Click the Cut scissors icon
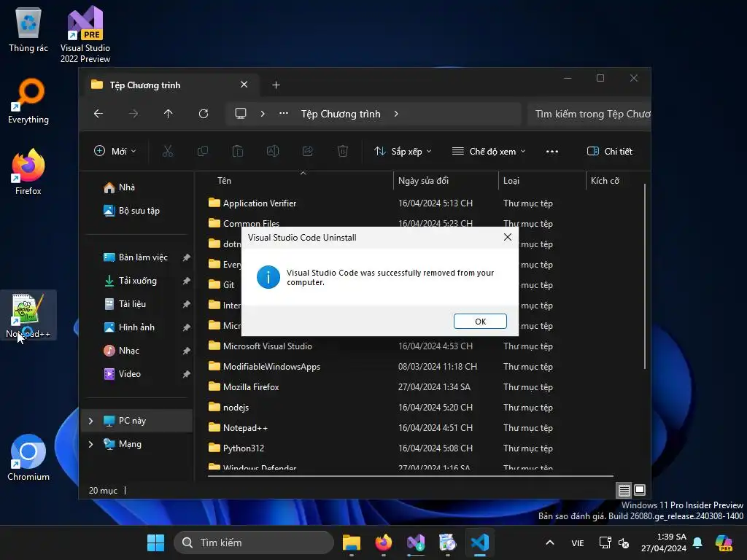Image resolution: width=747 pixels, height=560 pixels. coord(167,152)
